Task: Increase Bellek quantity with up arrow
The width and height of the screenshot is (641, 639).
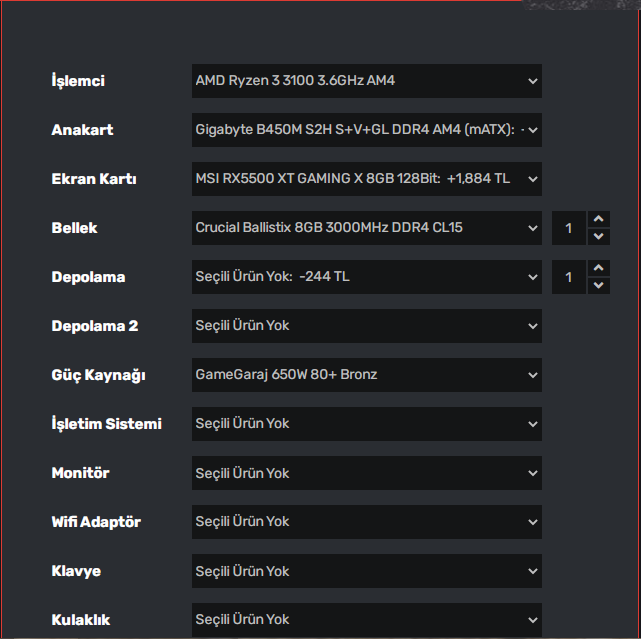Action: point(598,220)
